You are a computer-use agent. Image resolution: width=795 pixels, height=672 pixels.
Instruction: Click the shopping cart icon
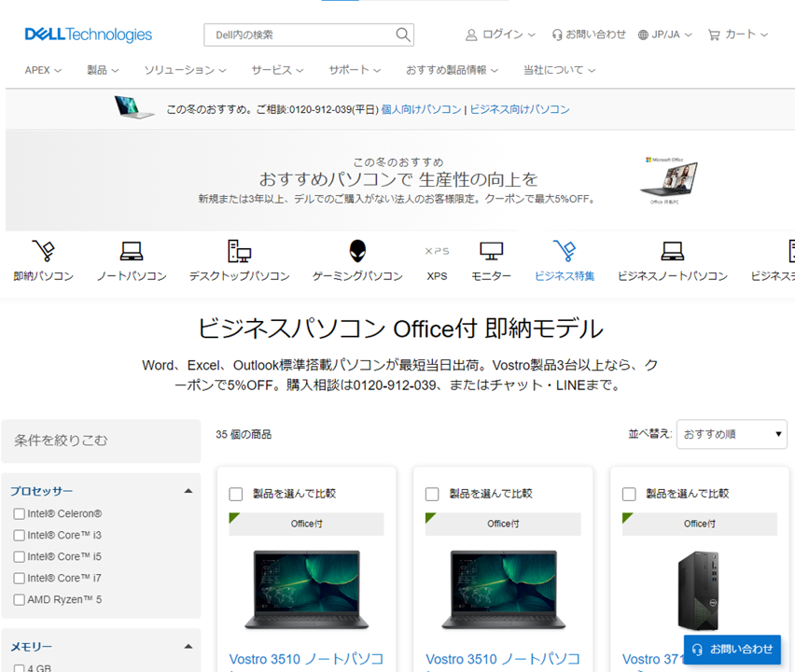(714, 35)
